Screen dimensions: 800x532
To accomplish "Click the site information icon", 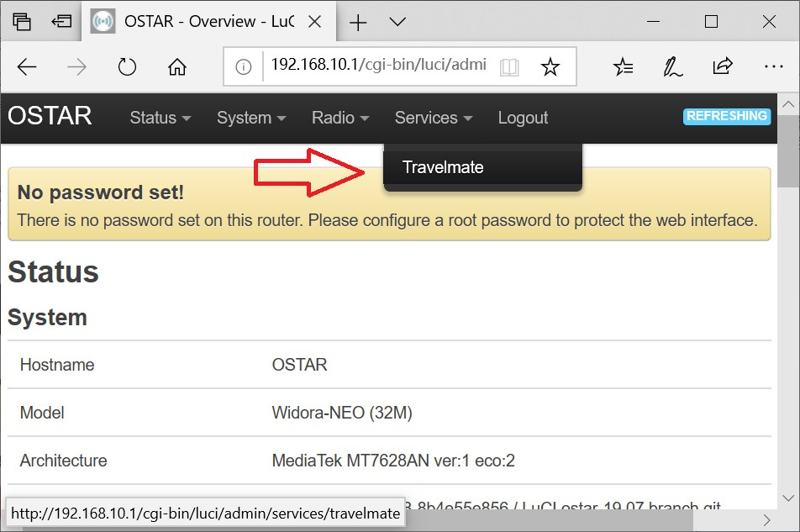I will (244, 67).
